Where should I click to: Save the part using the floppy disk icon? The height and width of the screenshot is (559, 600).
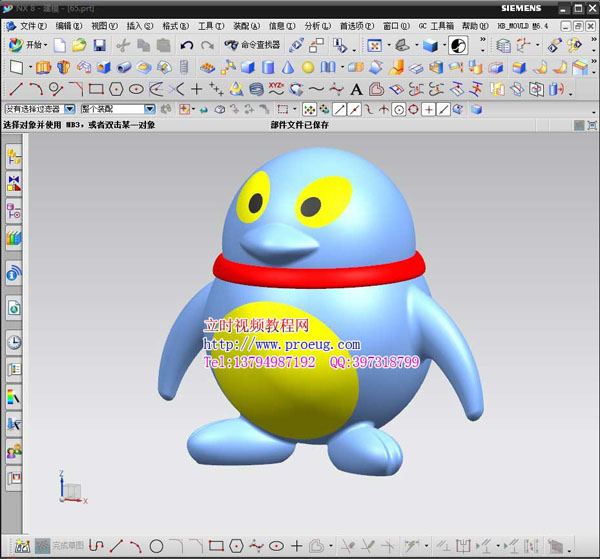[x=99, y=46]
